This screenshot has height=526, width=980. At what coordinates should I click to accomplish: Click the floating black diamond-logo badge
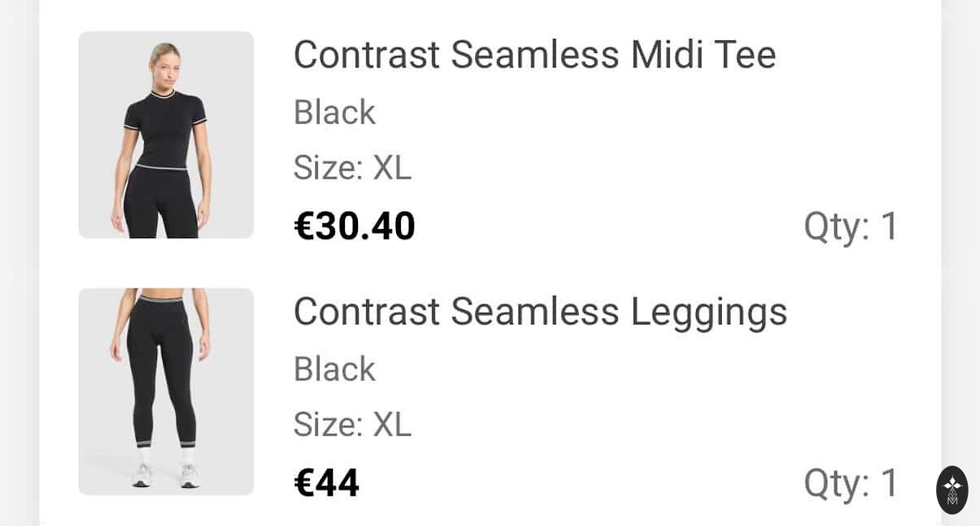[x=952, y=490]
